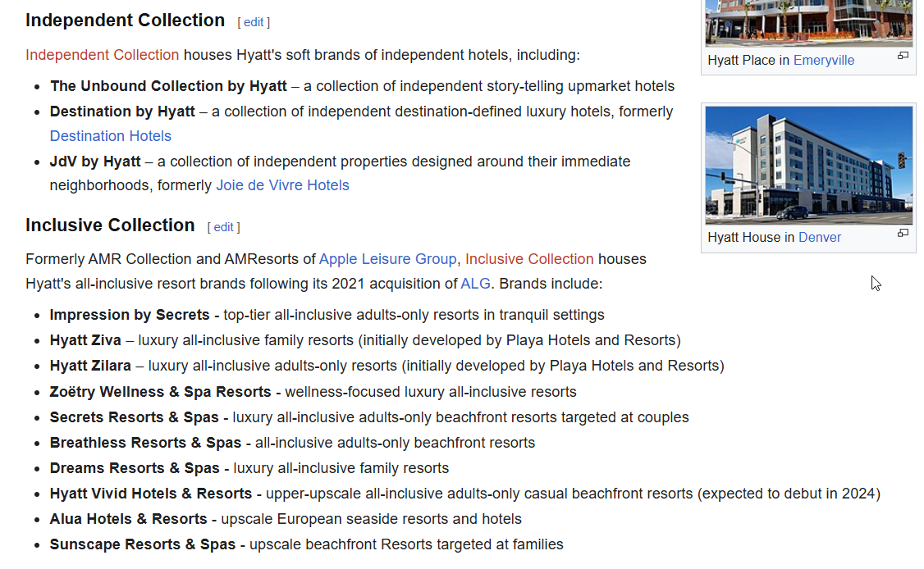The height and width of the screenshot is (569, 924).
Task: Open the Hyatt Place Emeryville photo thumbnail
Action: tap(808, 23)
